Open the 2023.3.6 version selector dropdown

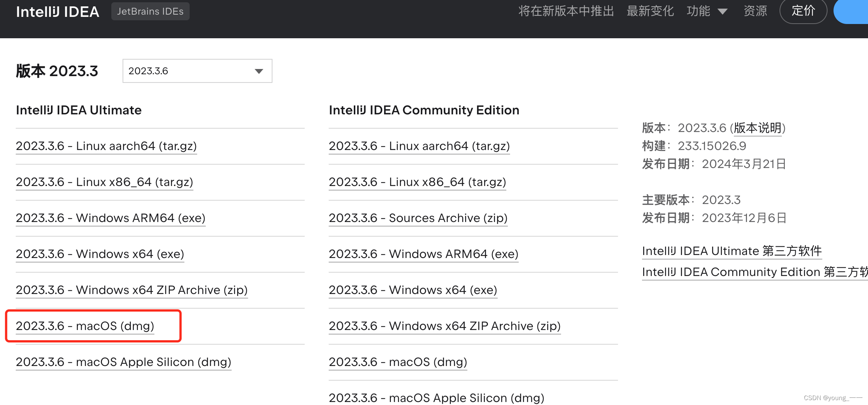pos(197,71)
